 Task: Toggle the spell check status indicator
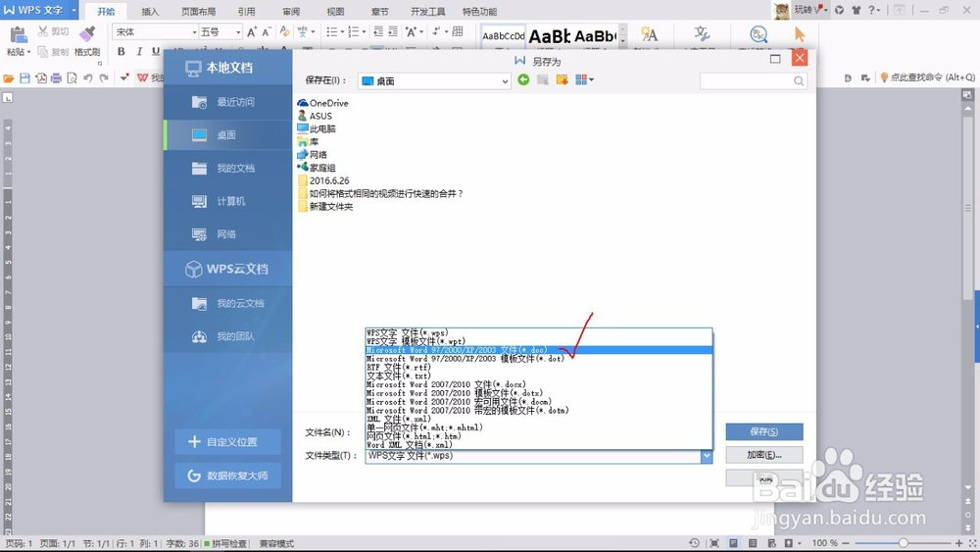[225, 544]
